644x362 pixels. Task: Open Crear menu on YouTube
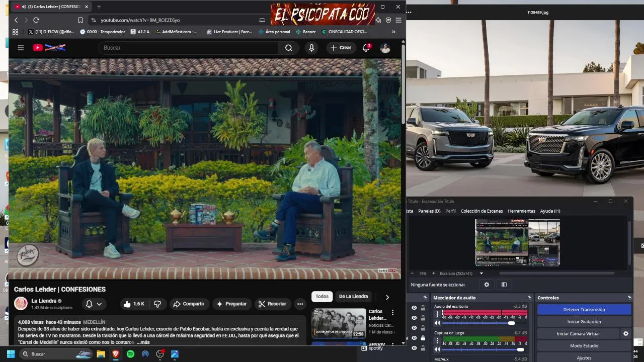point(341,48)
